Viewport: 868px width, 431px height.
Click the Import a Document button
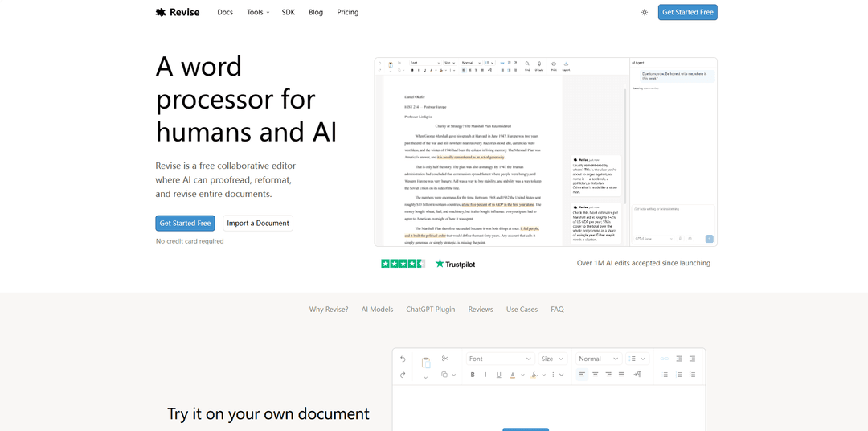(258, 224)
